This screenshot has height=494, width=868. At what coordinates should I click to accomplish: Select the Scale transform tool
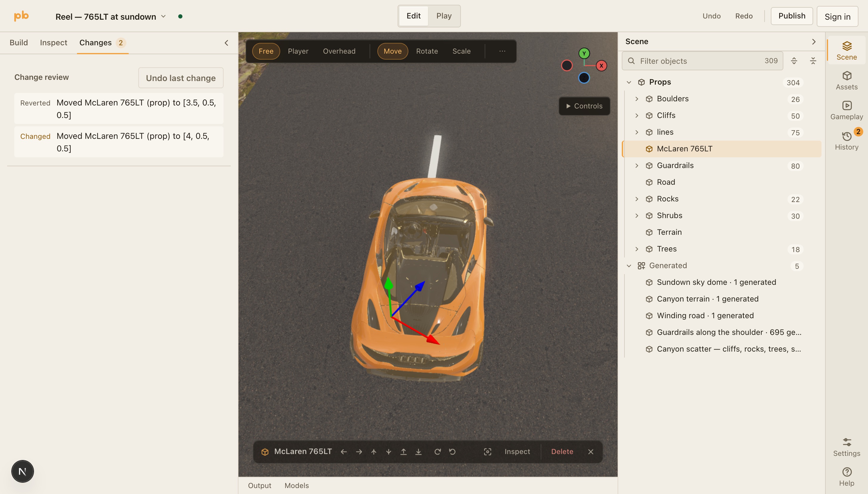pyautogui.click(x=461, y=51)
